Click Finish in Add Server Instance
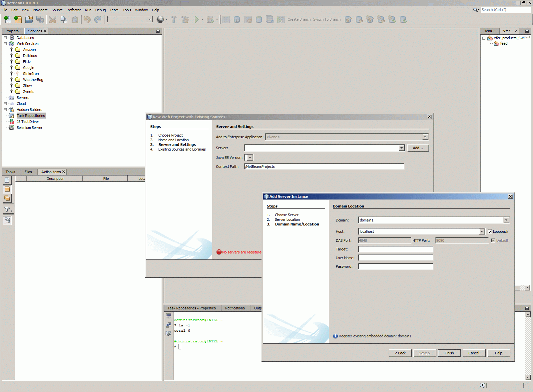This screenshot has width=533, height=392. click(x=449, y=353)
